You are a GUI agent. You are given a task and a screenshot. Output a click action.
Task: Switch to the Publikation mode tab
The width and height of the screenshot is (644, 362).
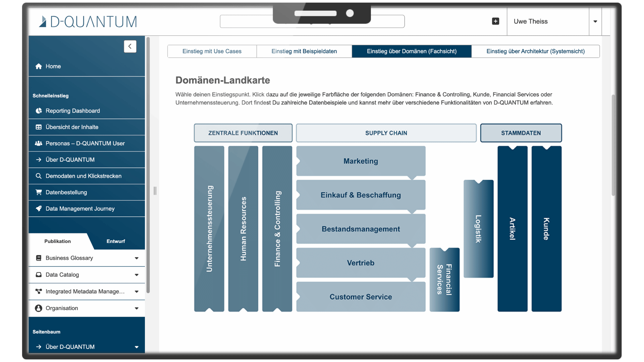[x=57, y=241]
